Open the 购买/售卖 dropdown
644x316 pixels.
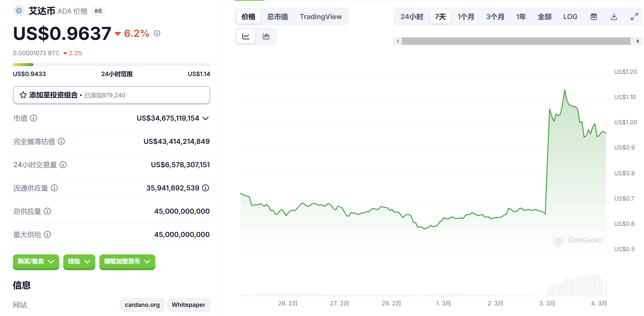tap(36, 262)
